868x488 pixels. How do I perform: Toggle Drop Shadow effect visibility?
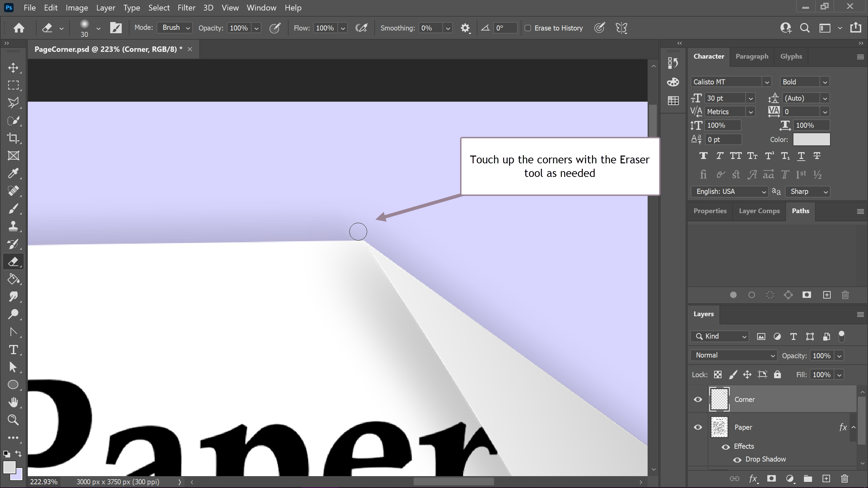coord(737,460)
